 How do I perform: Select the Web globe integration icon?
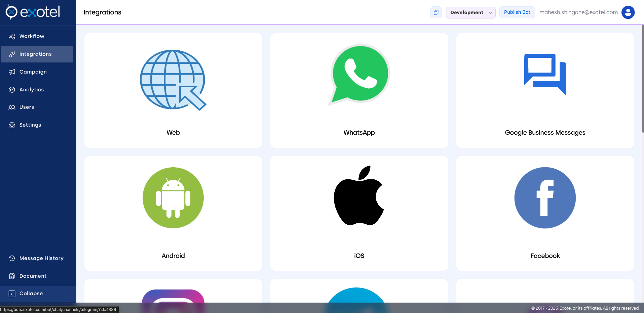(x=173, y=80)
